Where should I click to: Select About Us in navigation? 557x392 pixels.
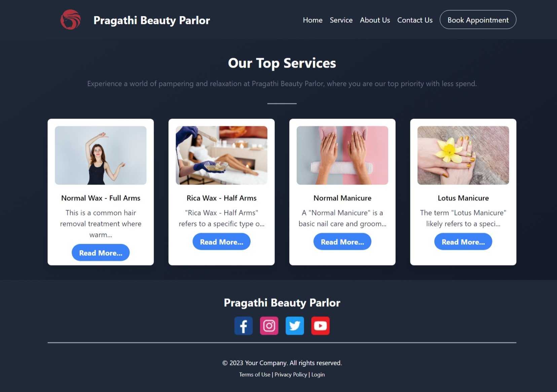[375, 20]
